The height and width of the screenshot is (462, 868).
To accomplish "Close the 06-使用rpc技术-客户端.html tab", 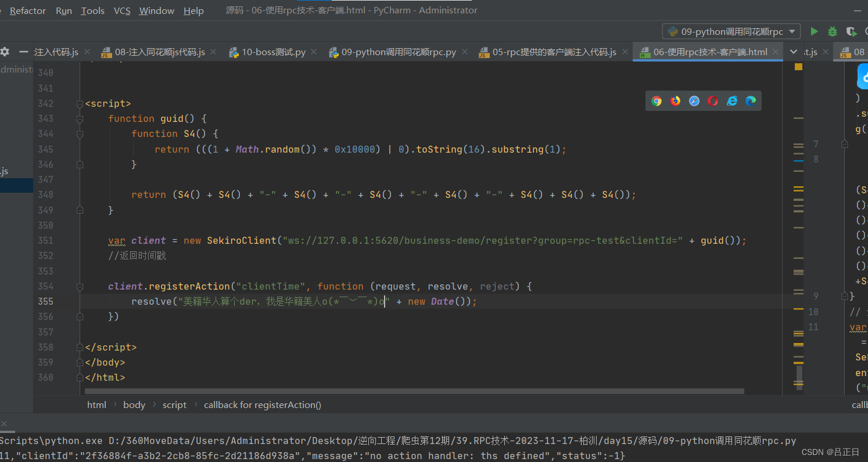I will point(776,52).
